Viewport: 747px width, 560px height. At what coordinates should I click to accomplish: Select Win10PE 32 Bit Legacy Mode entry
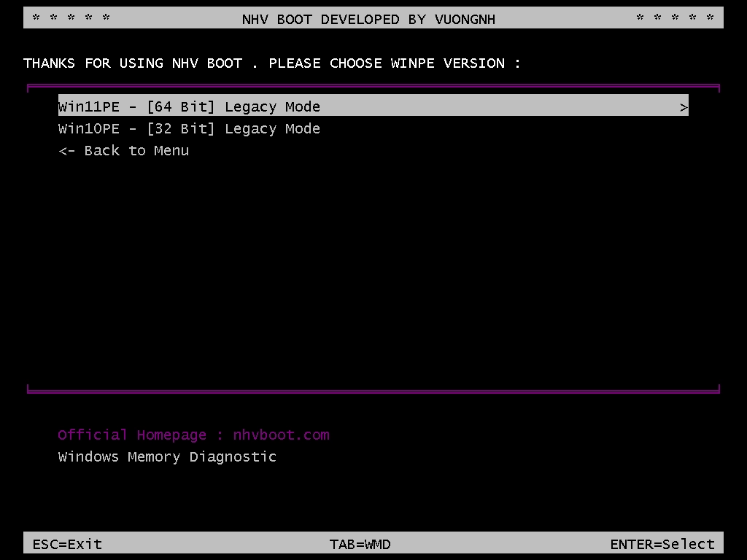point(189,128)
